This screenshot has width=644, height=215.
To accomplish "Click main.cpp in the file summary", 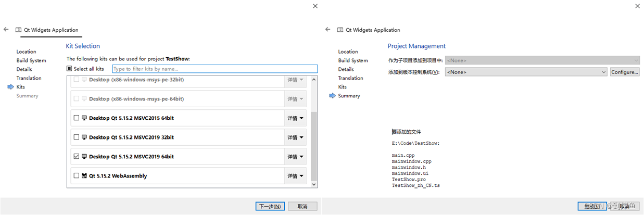I will tap(403, 155).
